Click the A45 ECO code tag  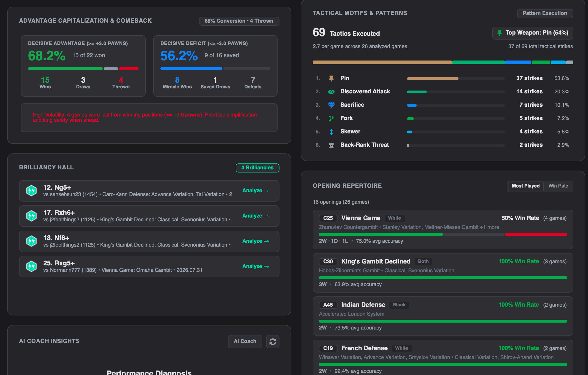point(328,305)
